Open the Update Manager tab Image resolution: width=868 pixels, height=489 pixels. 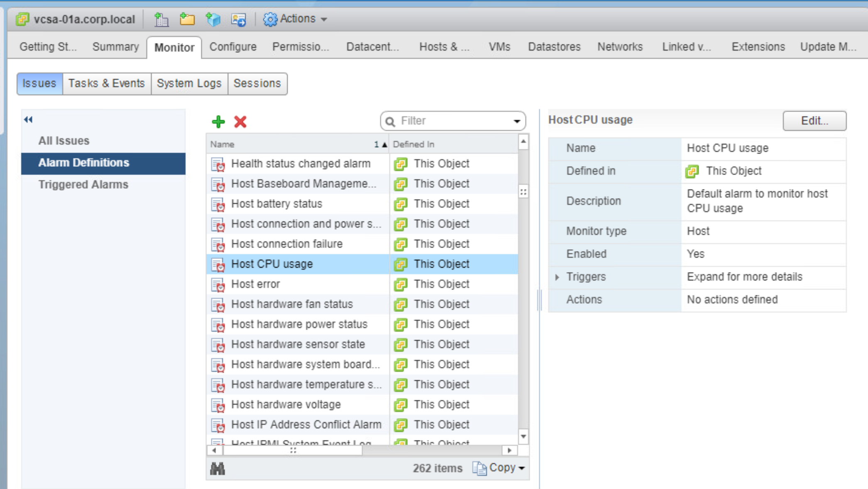tap(828, 47)
